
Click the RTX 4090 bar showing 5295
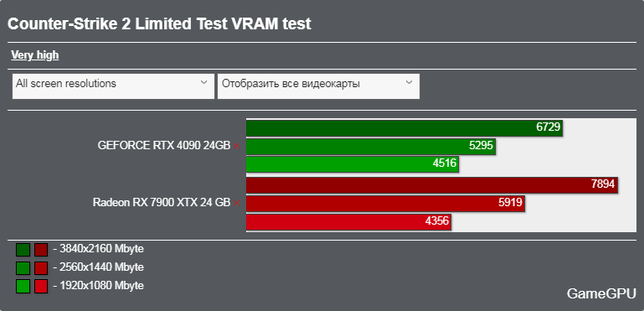(371, 146)
